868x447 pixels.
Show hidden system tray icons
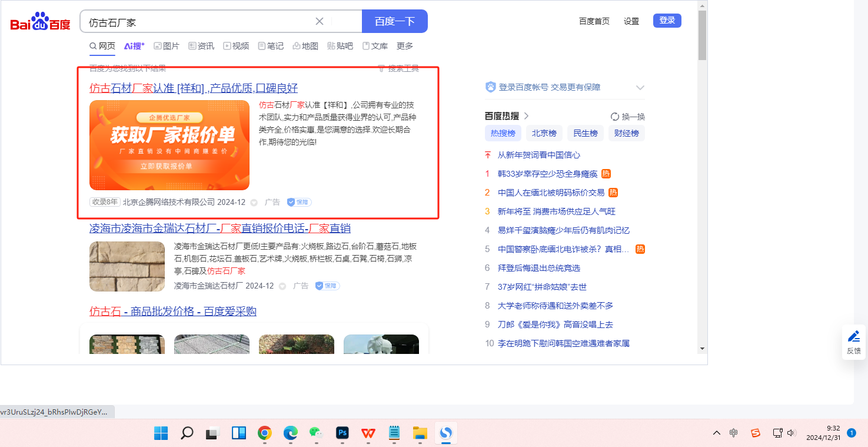pyautogui.click(x=716, y=433)
